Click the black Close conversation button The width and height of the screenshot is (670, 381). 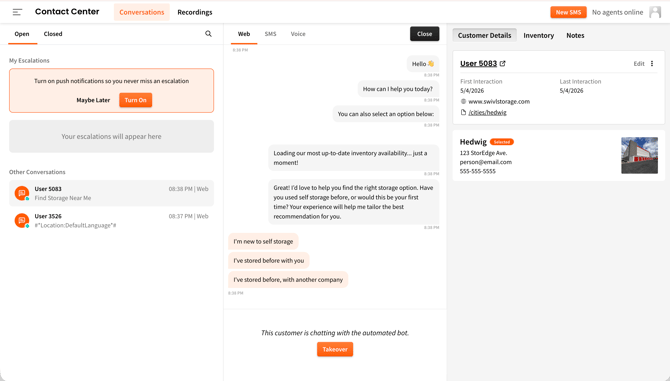[424, 34]
